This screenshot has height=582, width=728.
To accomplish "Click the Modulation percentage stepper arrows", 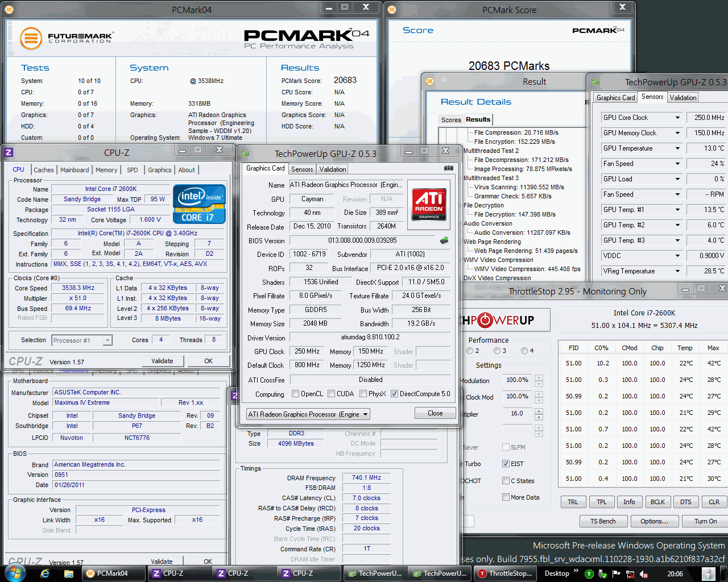I will 539,380.
